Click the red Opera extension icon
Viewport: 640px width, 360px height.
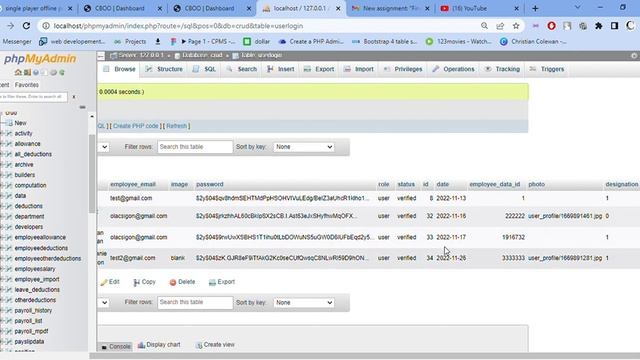551,26
